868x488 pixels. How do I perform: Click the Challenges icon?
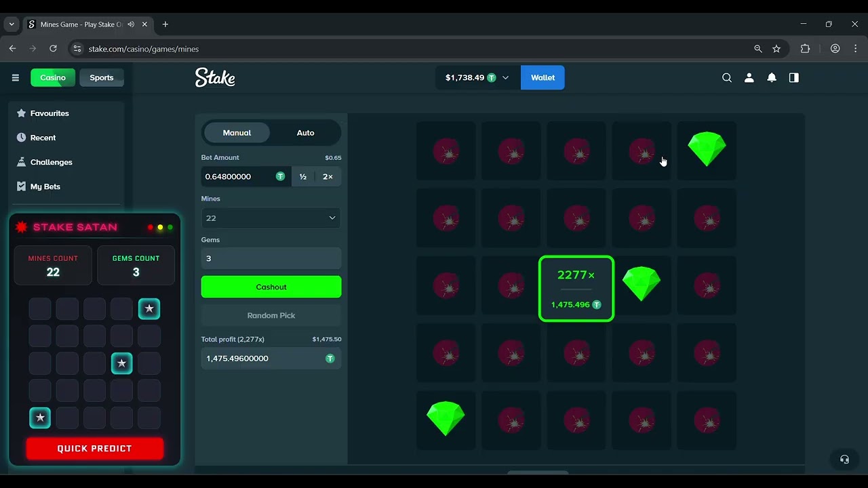tap(21, 162)
